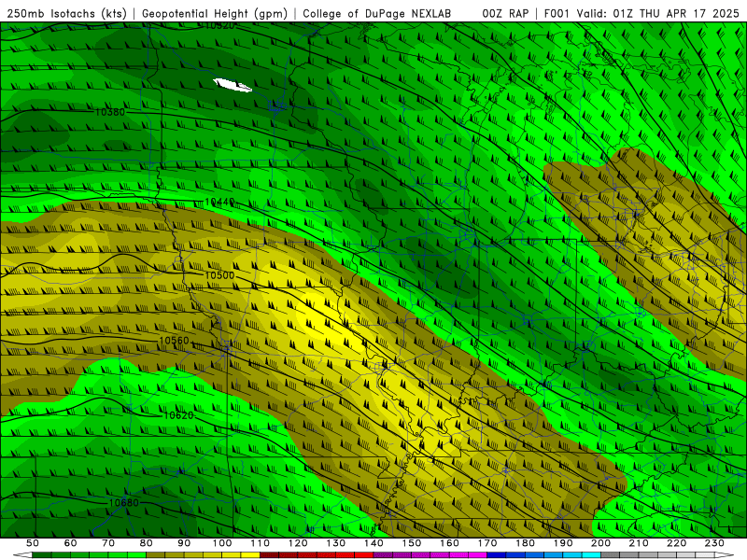This screenshot has width=747, height=560.
Task: Click the 100 label on the color scale
Action: click(222, 543)
